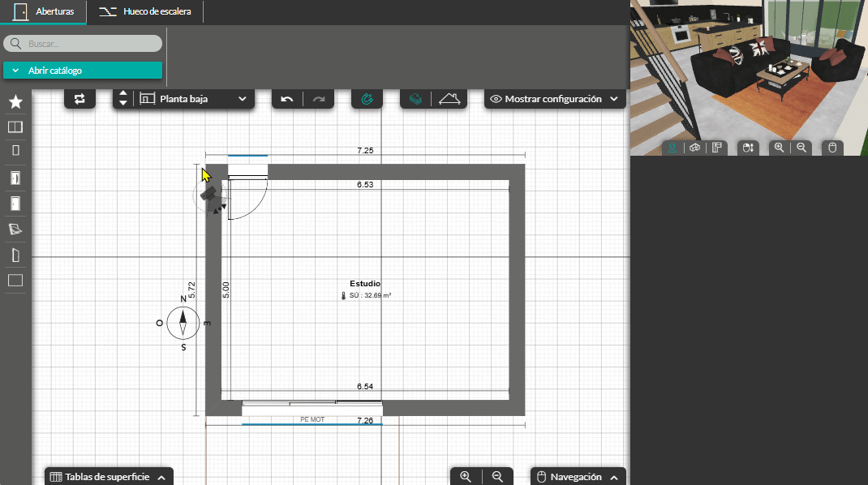Viewport: 868px width, 485px height.
Task: Expand the Tablas de superficie panel
Action: [x=109, y=477]
